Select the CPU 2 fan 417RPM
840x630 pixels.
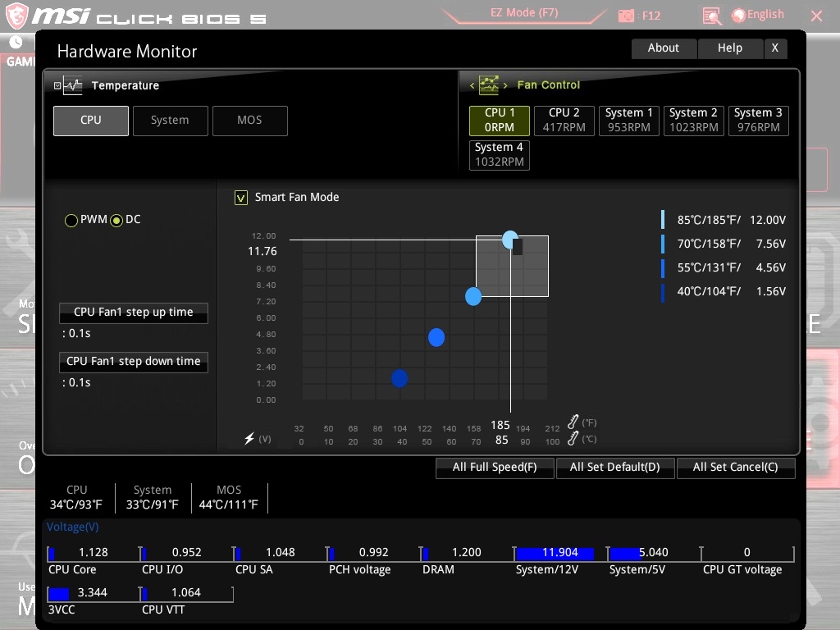click(564, 121)
